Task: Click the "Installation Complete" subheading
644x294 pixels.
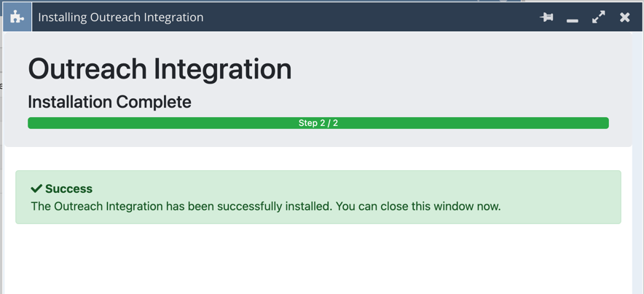Action: tap(109, 102)
